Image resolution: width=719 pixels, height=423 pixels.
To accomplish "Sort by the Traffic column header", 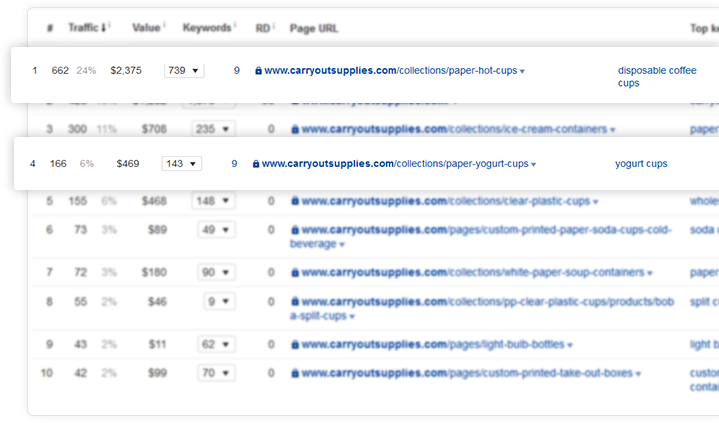I will point(87,28).
